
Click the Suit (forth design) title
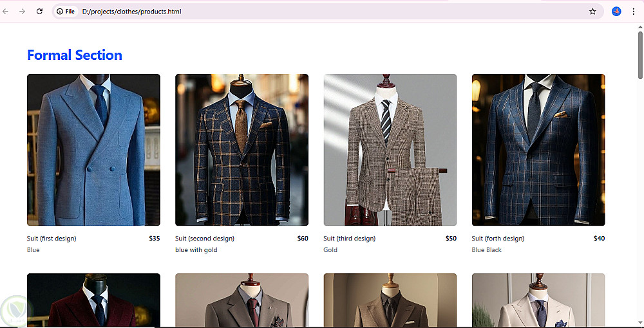pos(498,239)
